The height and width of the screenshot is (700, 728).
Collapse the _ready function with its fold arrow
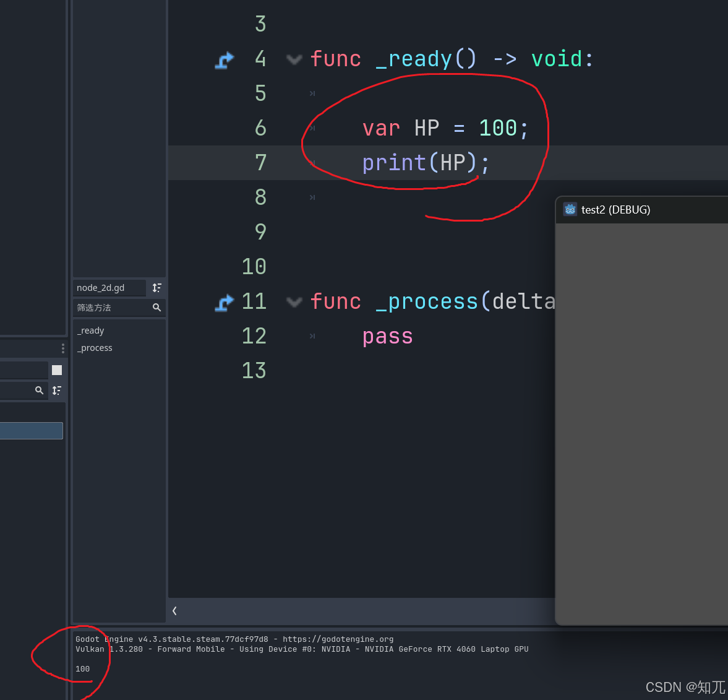click(x=294, y=59)
